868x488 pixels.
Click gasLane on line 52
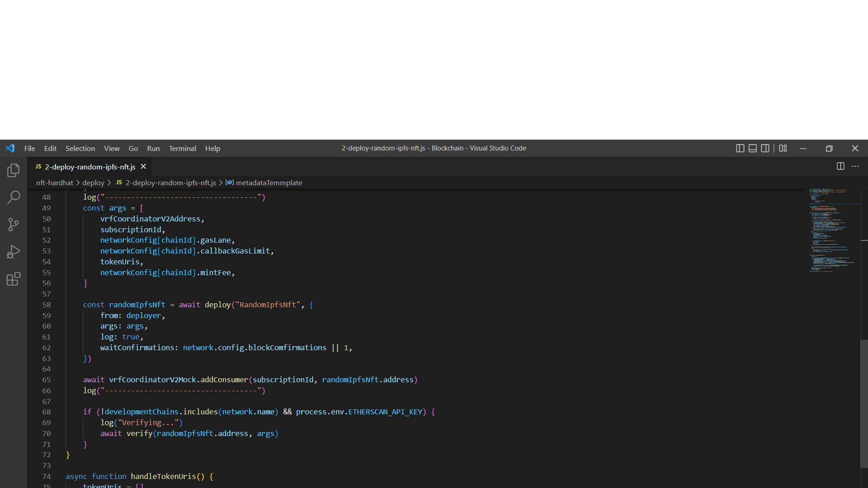pyautogui.click(x=216, y=240)
